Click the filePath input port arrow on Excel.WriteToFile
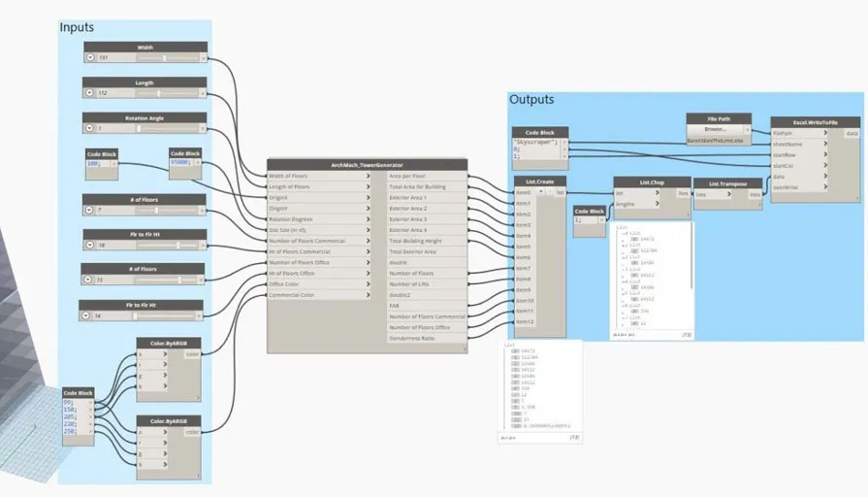The height and width of the screenshot is (497, 868). 824,133
